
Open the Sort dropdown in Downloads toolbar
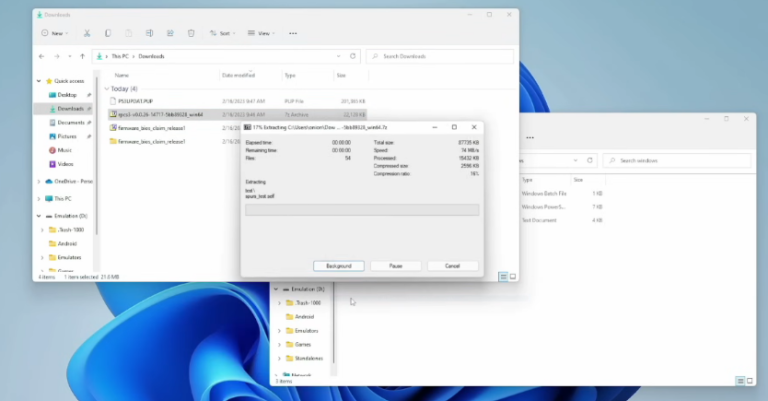pos(223,33)
